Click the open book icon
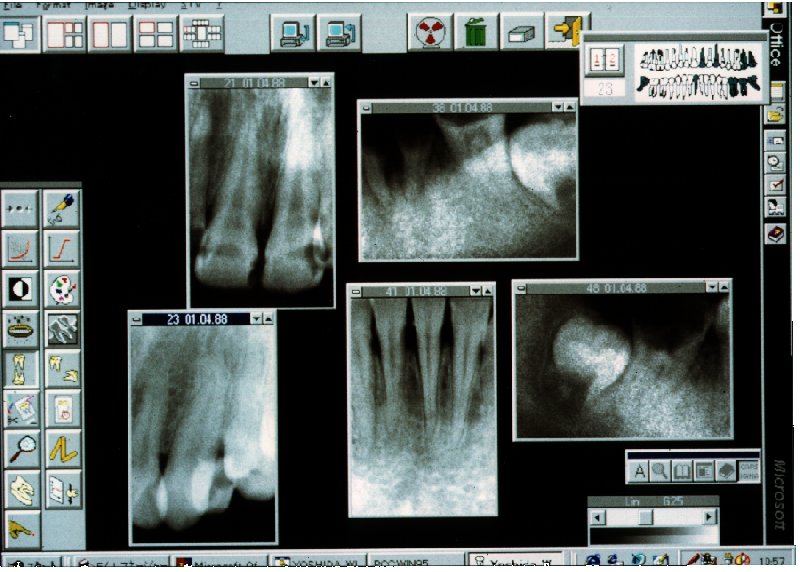800x572 pixels. pos(682,470)
